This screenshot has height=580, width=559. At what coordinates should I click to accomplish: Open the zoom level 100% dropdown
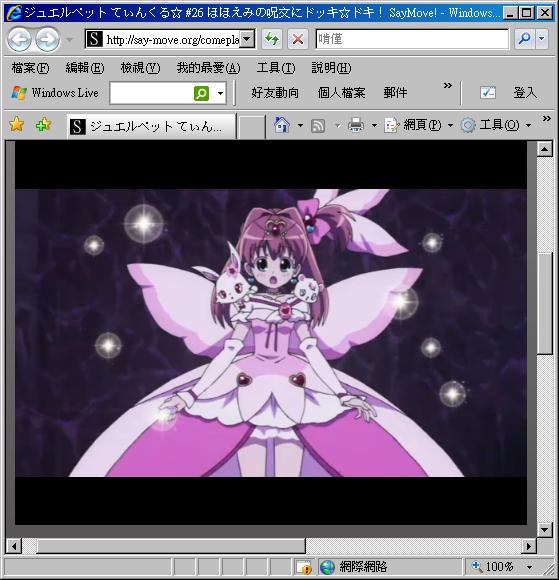[529, 567]
